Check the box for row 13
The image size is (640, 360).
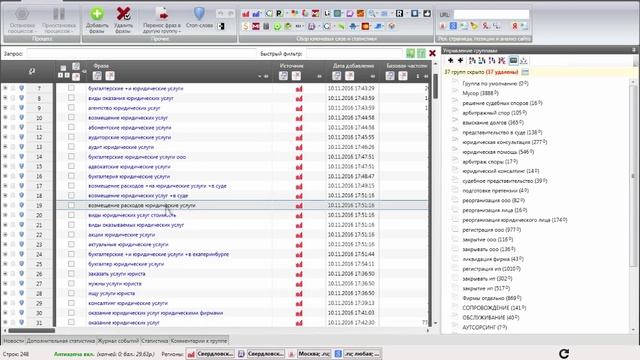[71, 147]
